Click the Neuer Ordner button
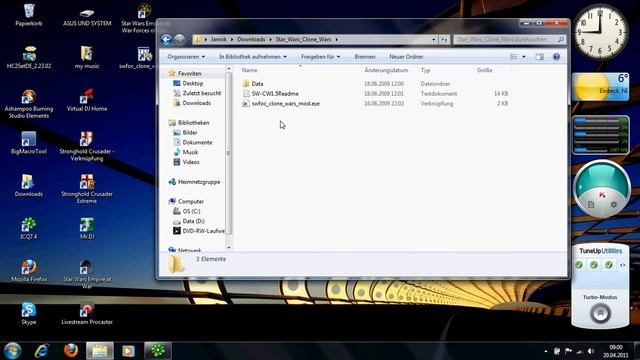Image resolution: width=640 pixels, height=360 pixels. 406,57
